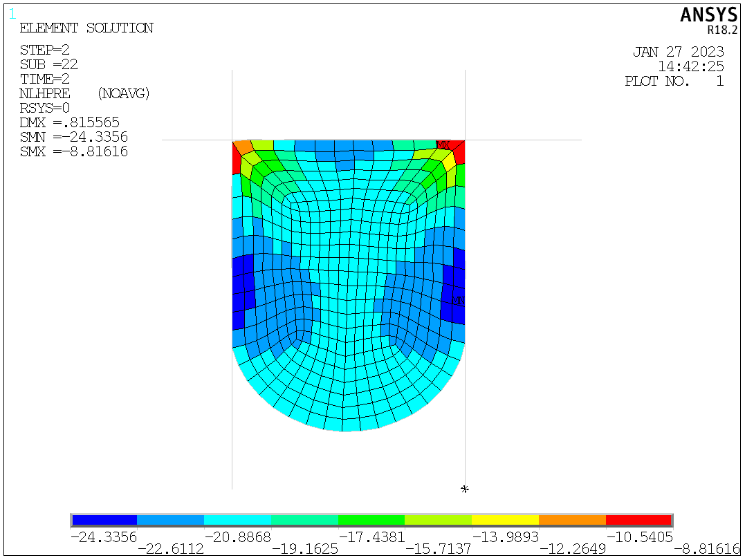Click the ANSYS logo in the corner
Screen dimensions: 745x560
[708, 15]
